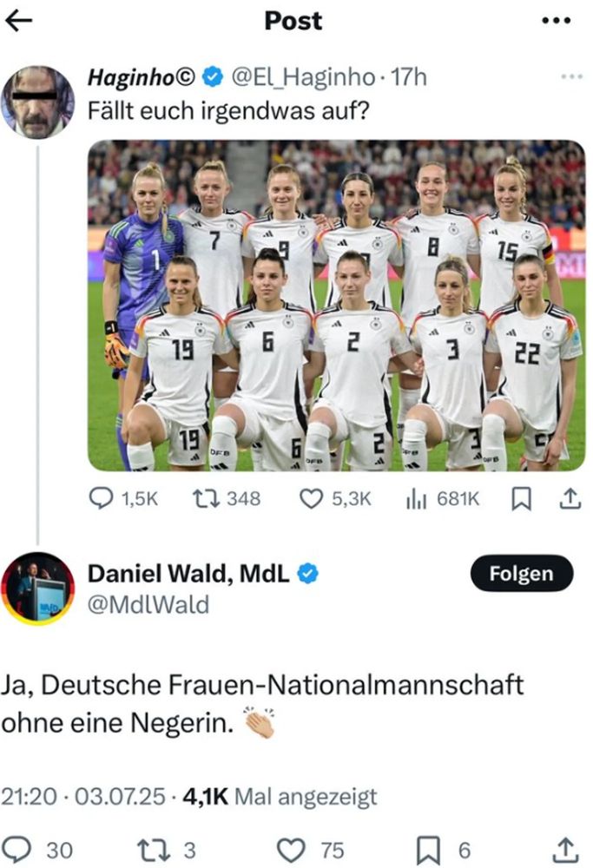Screen dimensions: 593x868
Task: Open Daniel Wald's profile picture
Action: [37, 589]
